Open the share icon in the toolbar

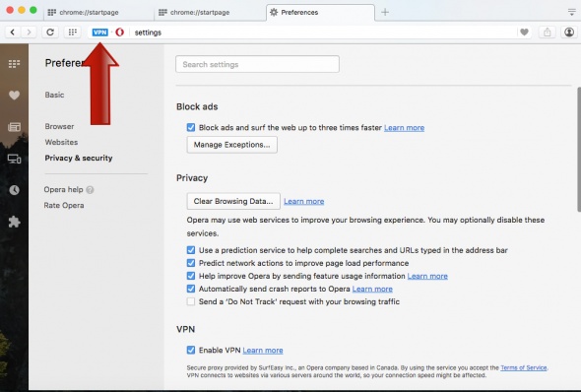coord(547,33)
